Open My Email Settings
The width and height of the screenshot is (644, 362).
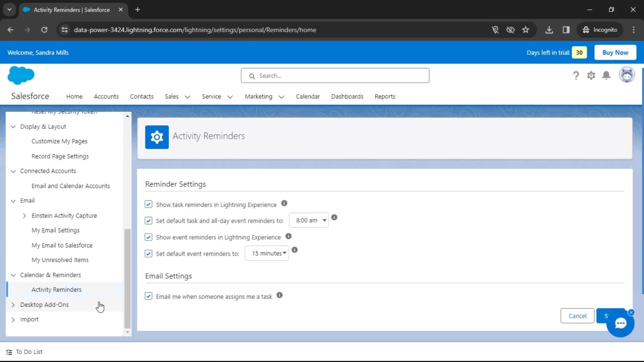56,230
